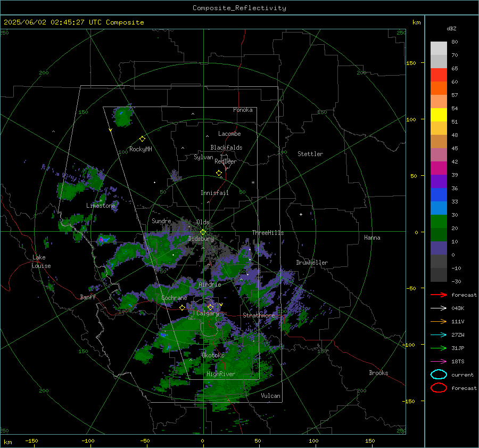Click the Composite_Reflectivity title

point(239,8)
